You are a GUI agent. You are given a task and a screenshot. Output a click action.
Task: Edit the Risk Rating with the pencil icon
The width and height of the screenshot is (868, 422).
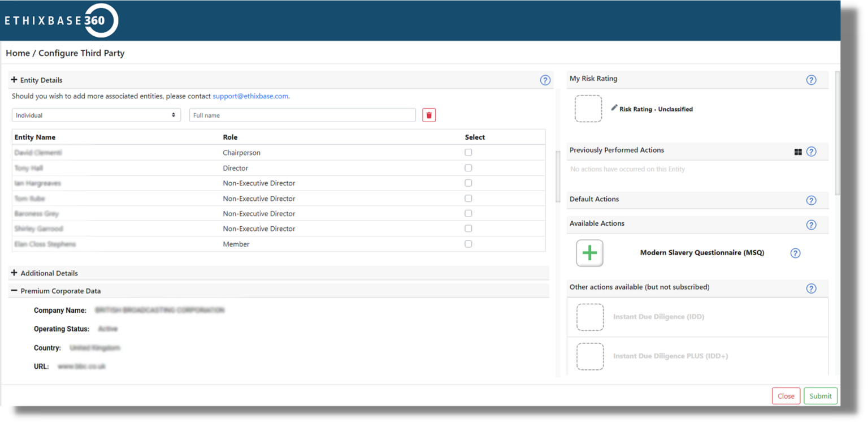pyautogui.click(x=615, y=109)
